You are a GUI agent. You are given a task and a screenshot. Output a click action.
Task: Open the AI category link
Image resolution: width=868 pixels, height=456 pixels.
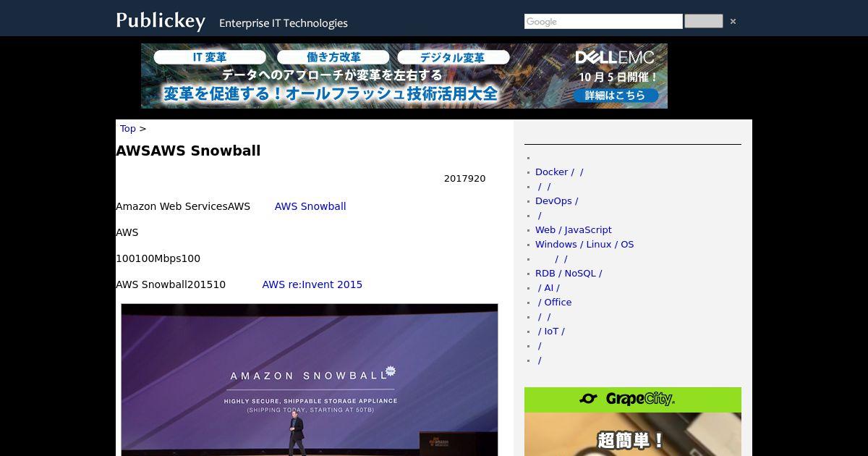pos(548,287)
